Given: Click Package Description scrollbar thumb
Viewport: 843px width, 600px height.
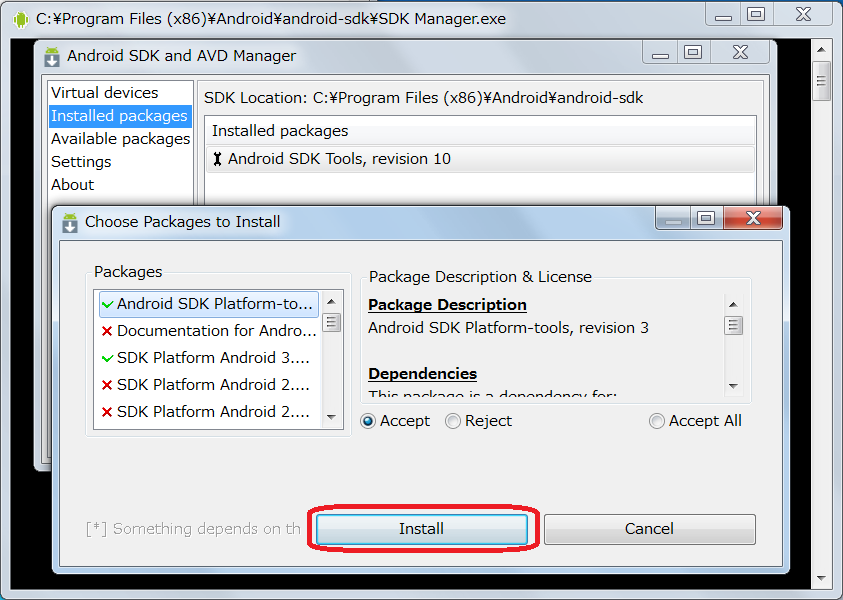Looking at the screenshot, I should click(733, 325).
